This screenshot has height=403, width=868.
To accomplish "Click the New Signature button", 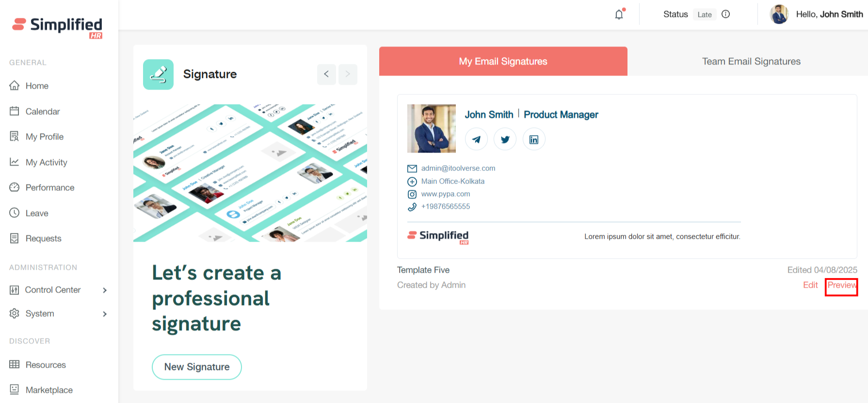I will tap(196, 367).
